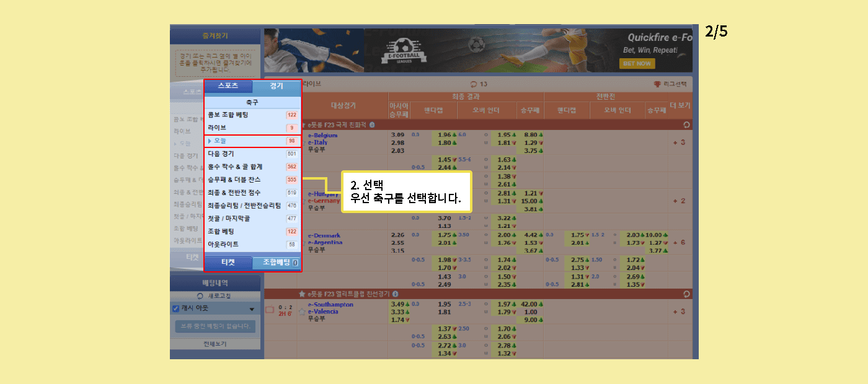Click 전체보기 link in betting history
This screenshot has width=868, height=384.
[215, 344]
